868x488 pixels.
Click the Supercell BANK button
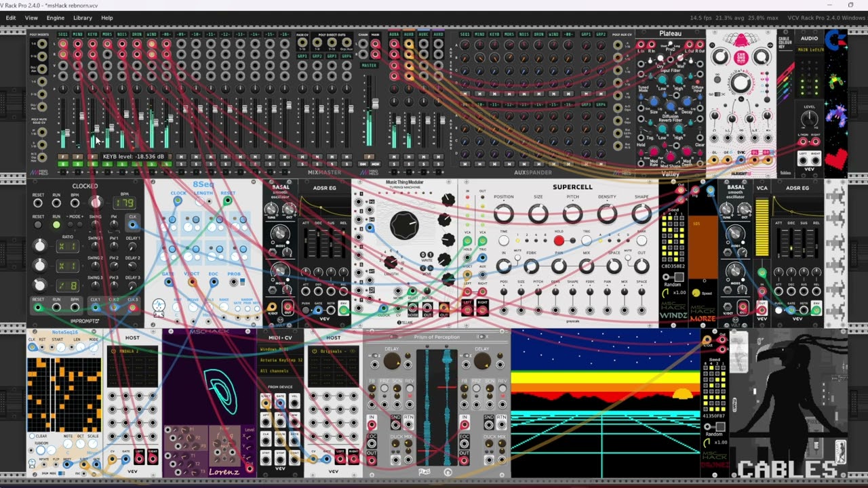(642, 241)
